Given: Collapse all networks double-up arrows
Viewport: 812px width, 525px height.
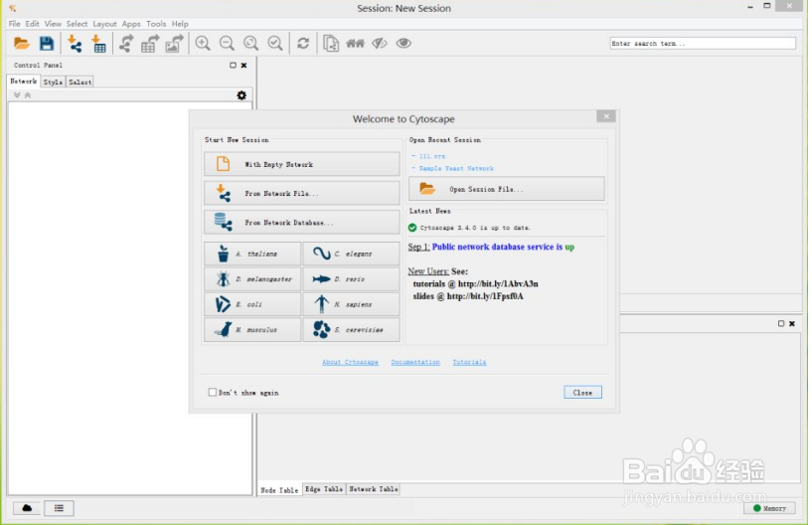Looking at the screenshot, I should coord(28,95).
